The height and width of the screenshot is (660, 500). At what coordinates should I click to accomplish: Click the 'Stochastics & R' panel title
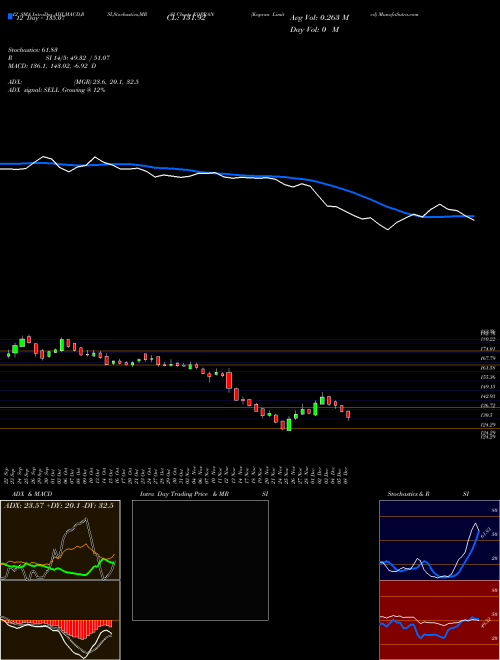(409, 494)
